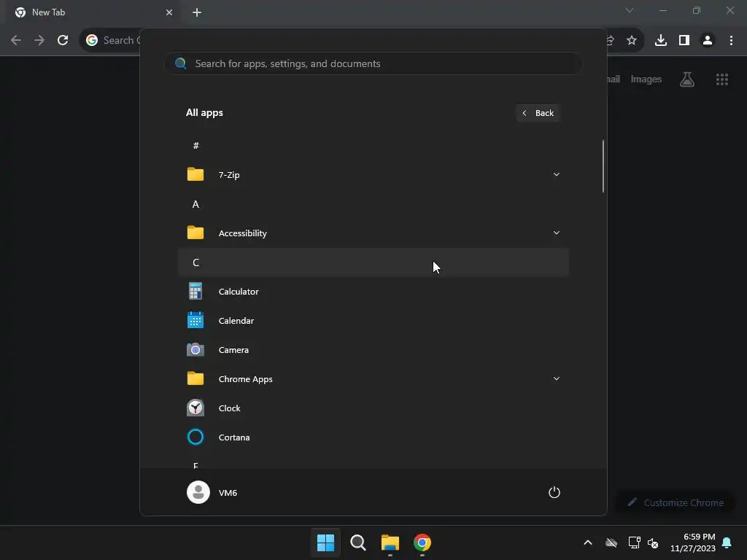Click the Windows Start button on taskbar
This screenshot has width=747, height=560.
(x=326, y=542)
